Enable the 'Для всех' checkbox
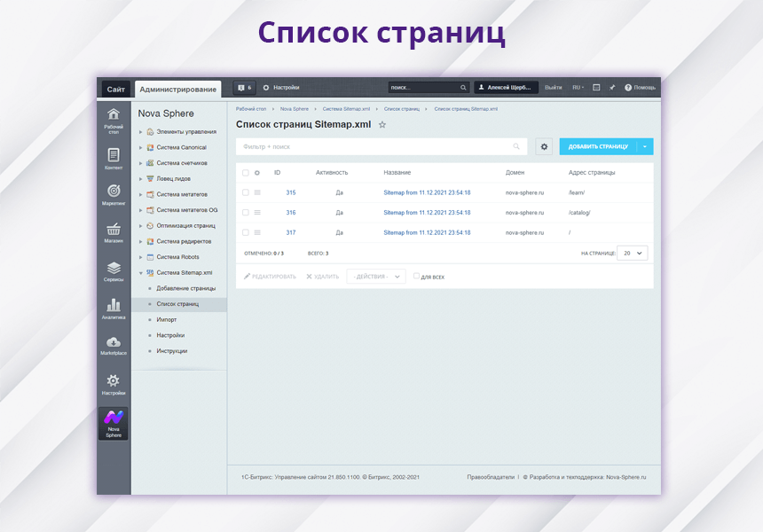The image size is (763, 532). click(x=416, y=277)
